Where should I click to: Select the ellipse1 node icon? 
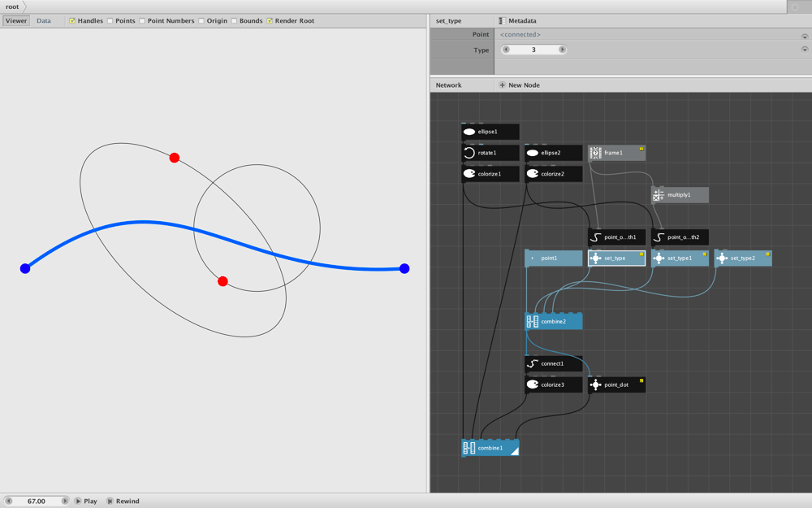(469, 132)
